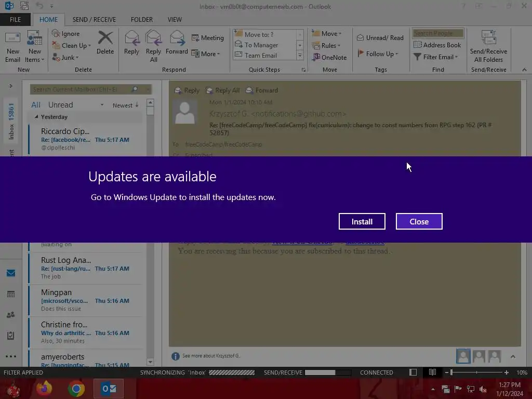Image resolution: width=532 pixels, height=399 pixels.
Task: Open the Clean Up dropdown
Action: point(71,46)
